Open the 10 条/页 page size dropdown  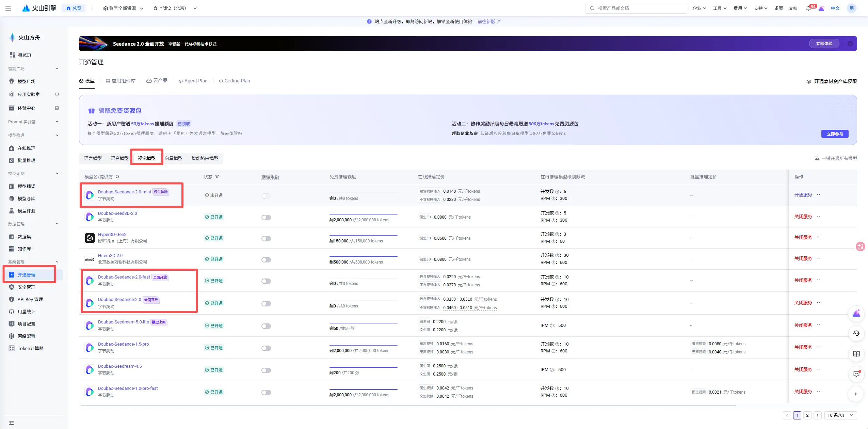(840, 415)
